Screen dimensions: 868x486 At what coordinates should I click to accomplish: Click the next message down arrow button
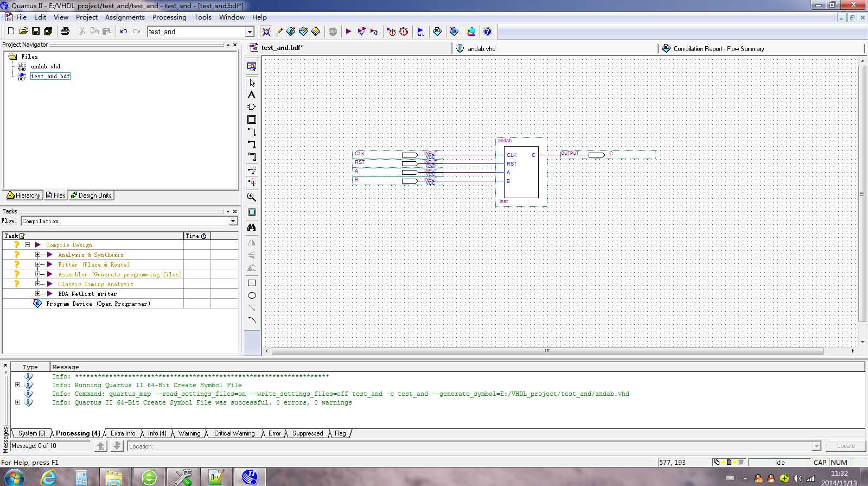click(117, 446)
